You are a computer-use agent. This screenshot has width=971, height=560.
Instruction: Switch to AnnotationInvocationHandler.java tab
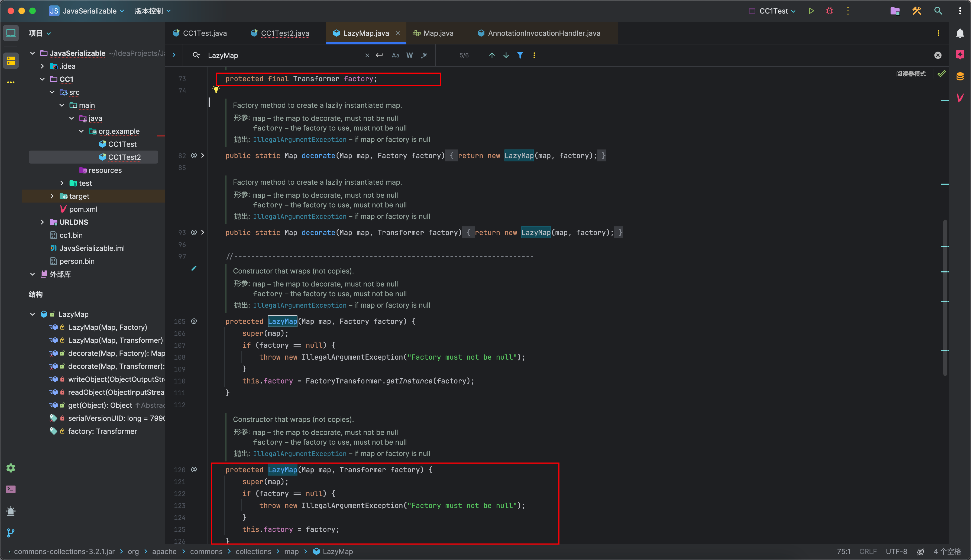[539, 33]
